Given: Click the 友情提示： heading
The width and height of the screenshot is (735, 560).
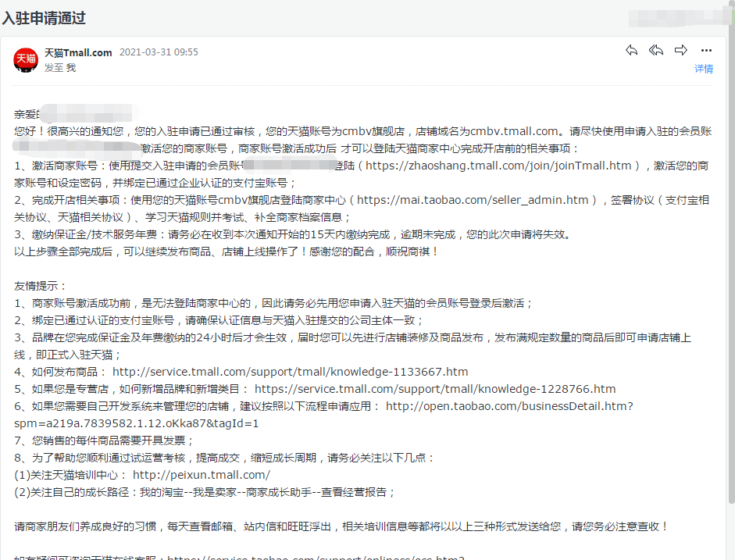Looking at the screenshot, I should (41, 287).
